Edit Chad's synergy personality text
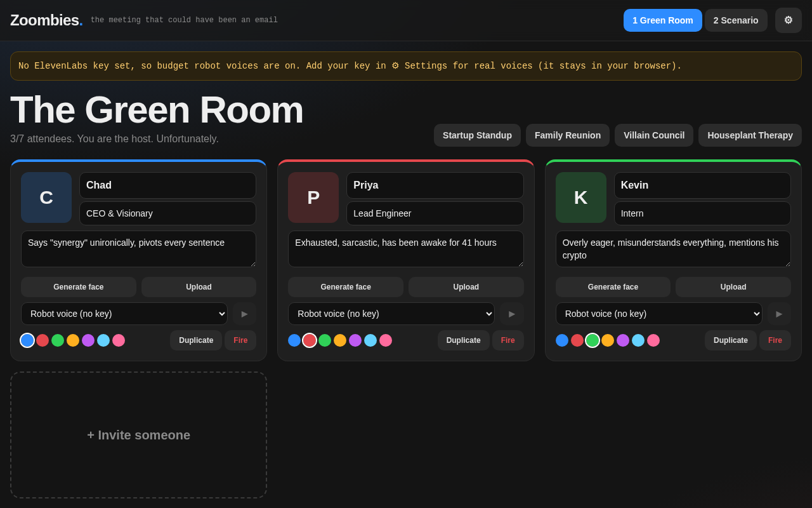 point(138,249)
